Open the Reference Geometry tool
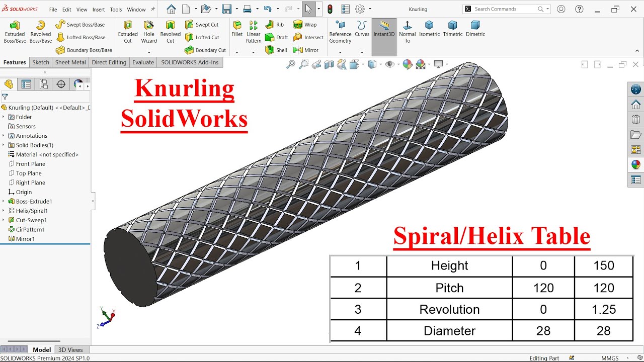644x362 pixels. [340, 32]
